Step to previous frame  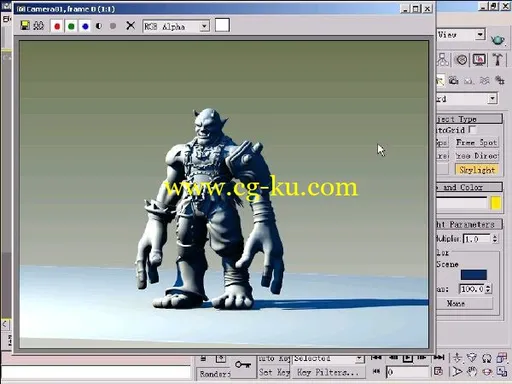coord(393,358)
